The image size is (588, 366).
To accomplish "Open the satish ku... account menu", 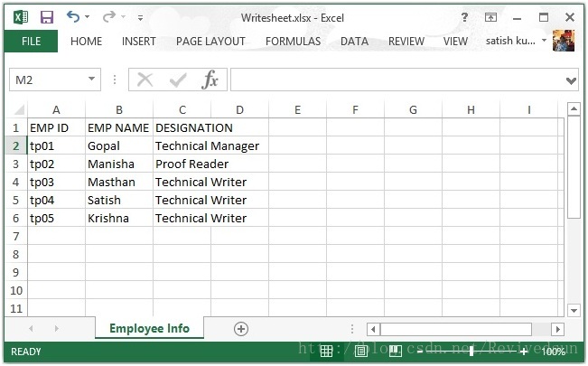I will click(x=516, y=41).
